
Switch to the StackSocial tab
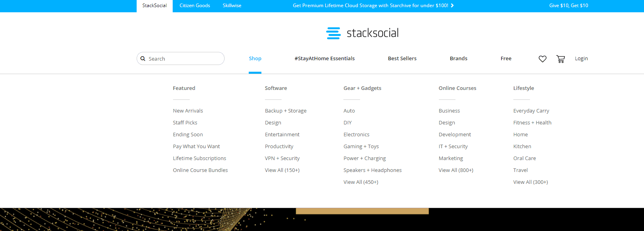coord(154,6)
